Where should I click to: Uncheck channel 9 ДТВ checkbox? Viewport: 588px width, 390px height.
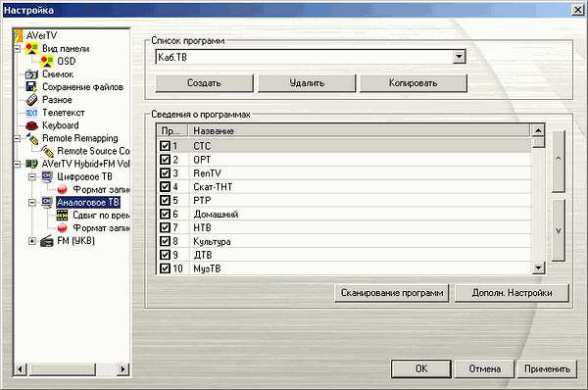click(x=165, y=255)
